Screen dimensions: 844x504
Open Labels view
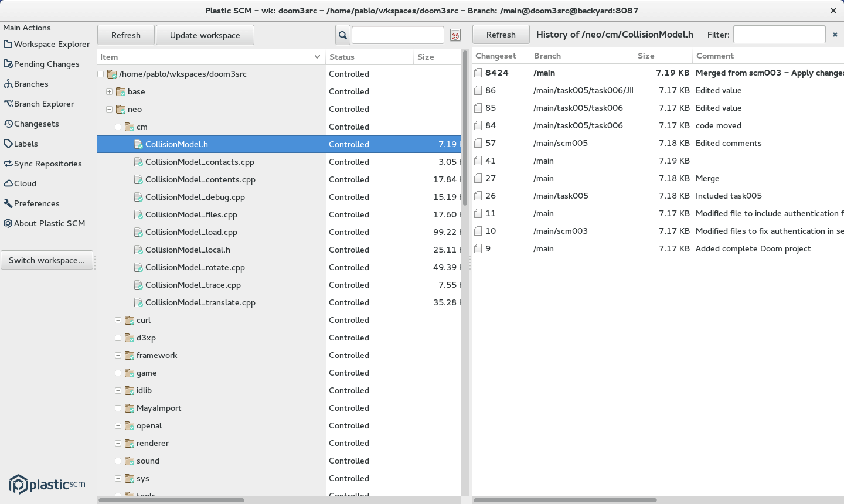[21, 144]
